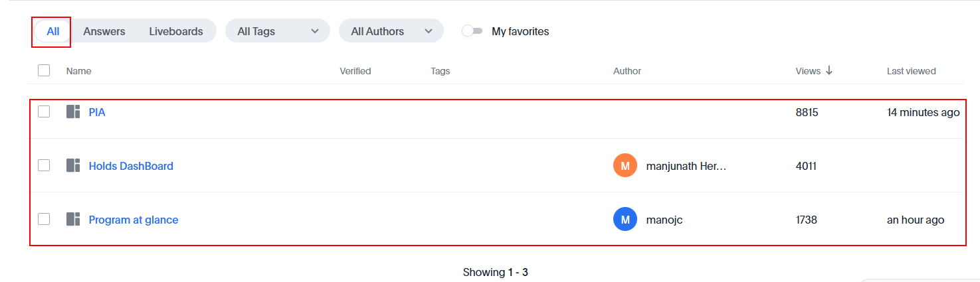Select the PIA row checkbox

click(44, 112)
